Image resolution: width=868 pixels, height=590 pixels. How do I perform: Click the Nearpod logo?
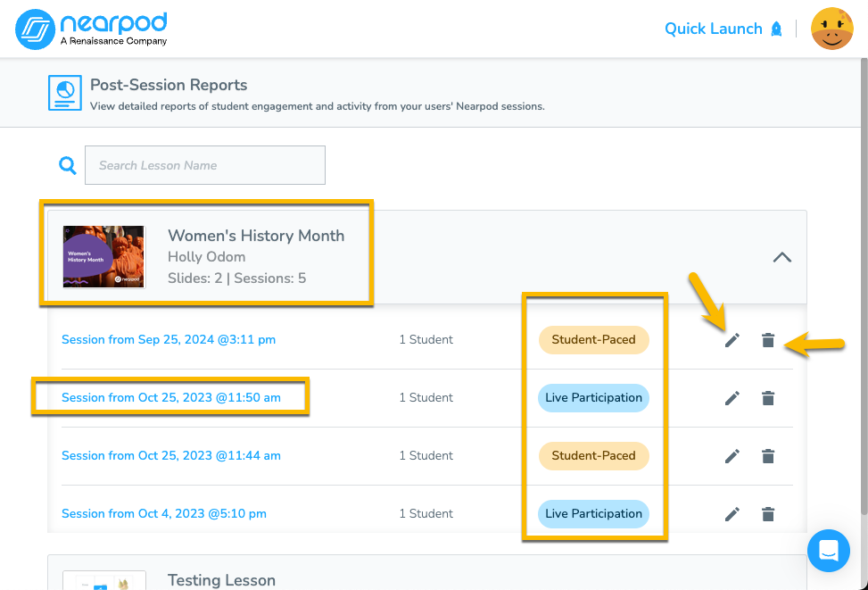[x=92, y=29]
